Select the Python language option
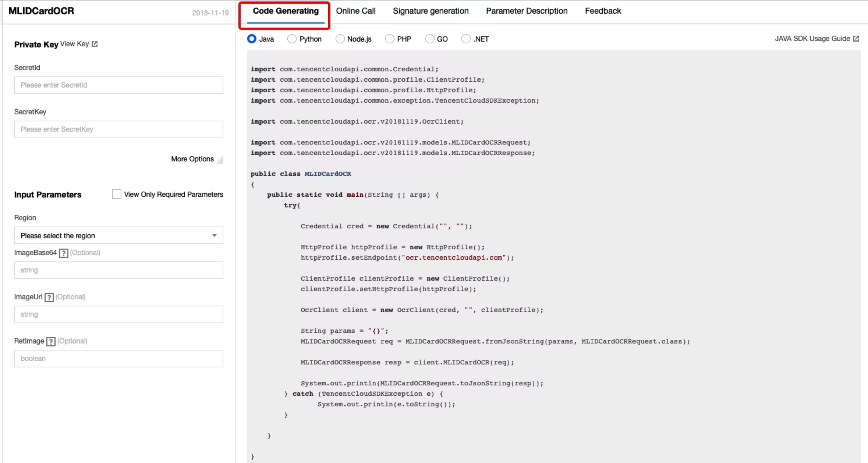 292,39
